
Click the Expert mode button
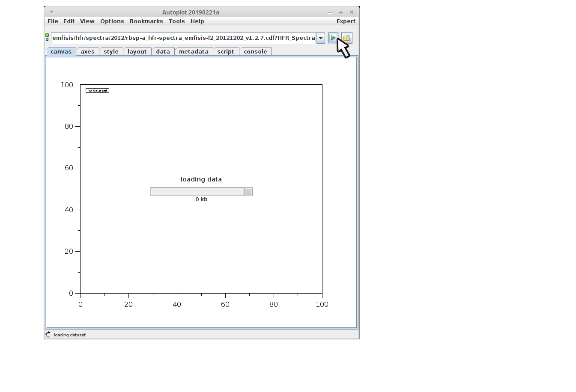click(346, 21)
